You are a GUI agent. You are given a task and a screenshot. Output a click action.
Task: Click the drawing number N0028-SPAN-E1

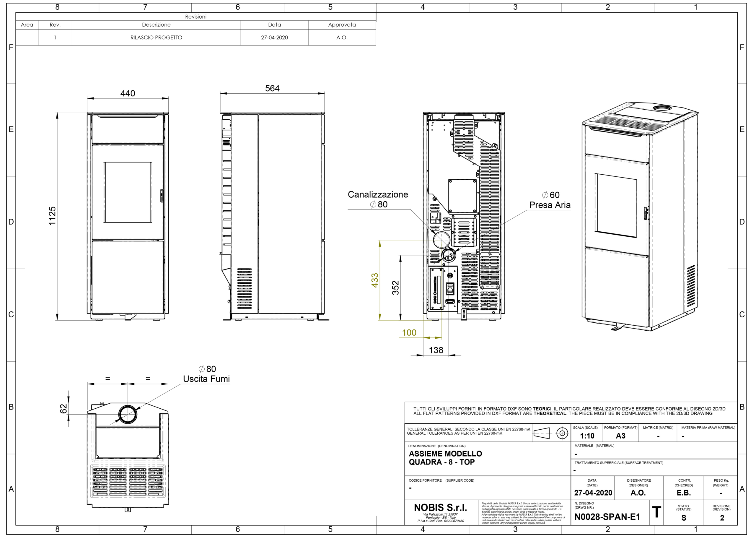(607, 517)
